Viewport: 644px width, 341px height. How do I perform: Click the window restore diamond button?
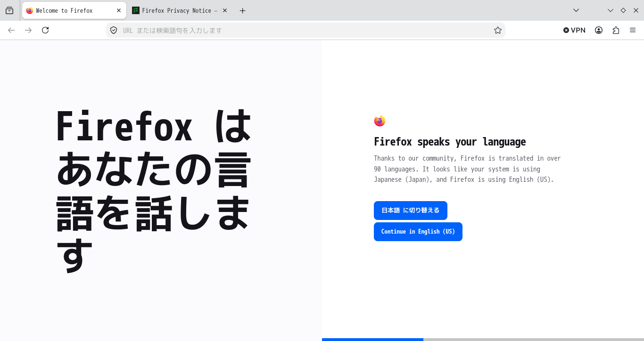click(623, 10)
